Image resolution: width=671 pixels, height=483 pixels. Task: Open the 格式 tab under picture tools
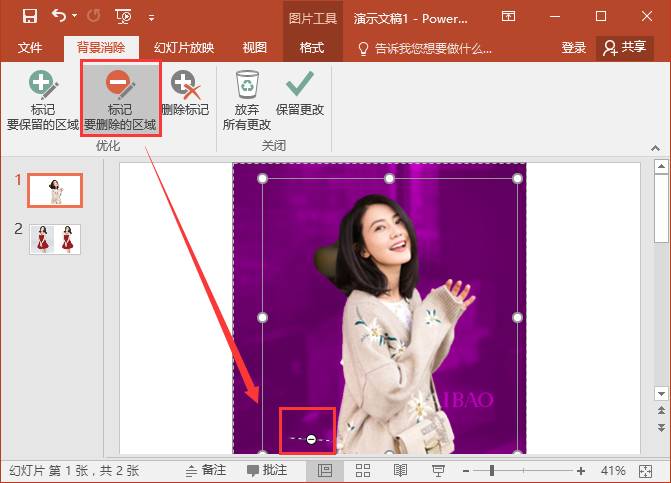pyautogui.click(x=312, y=47)
